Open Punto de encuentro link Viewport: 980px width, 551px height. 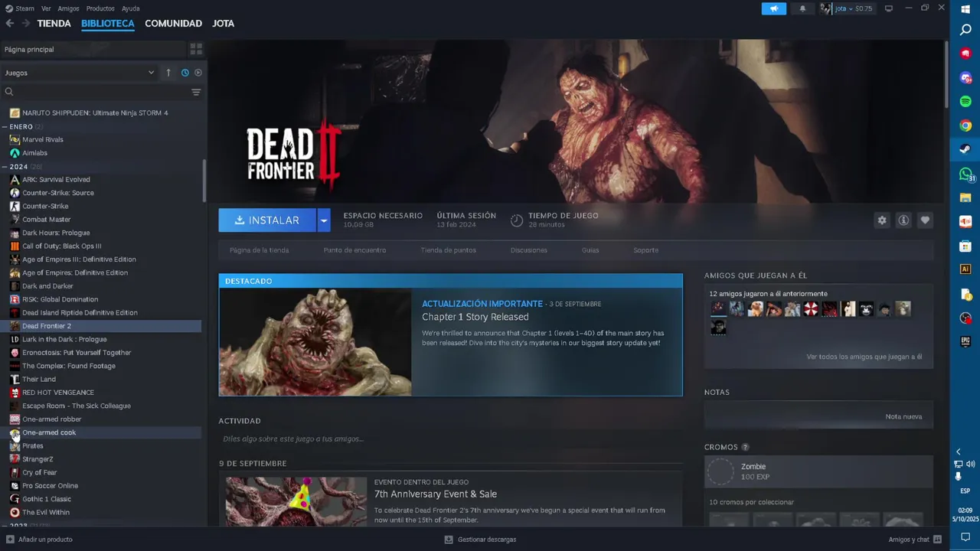(x=354, y=250)
